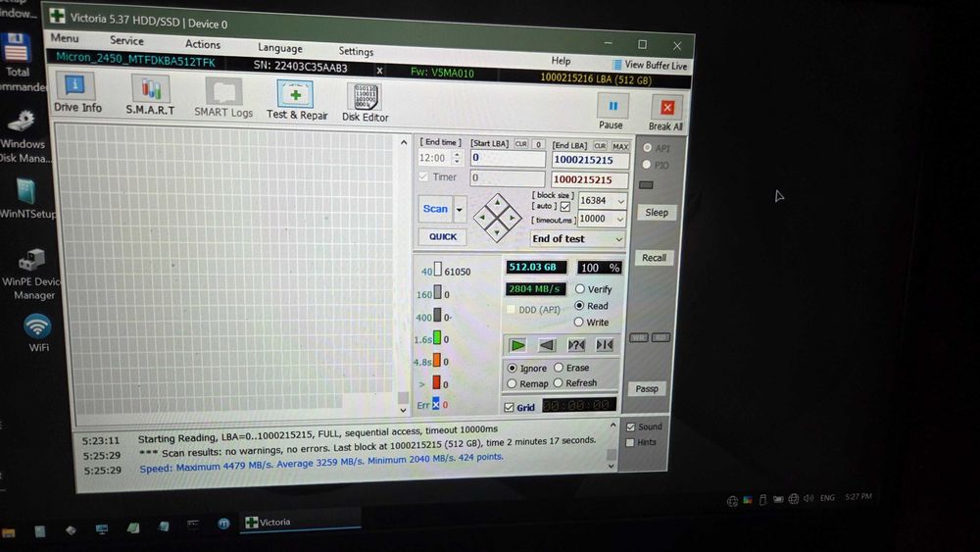Select the PIO mode radio
980x552 pixels.
pos(646,165)
